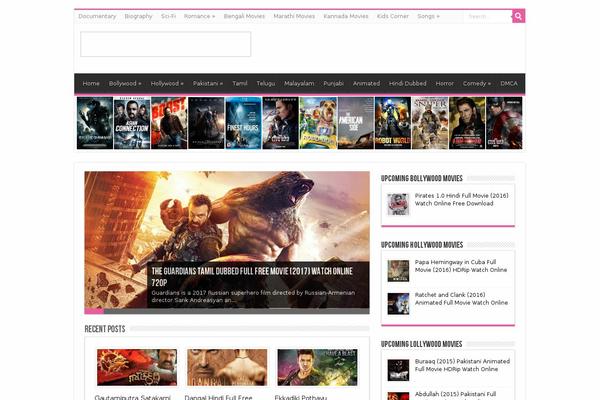Open the Animated movies section
This screenshot has height=400, width=600.
point(366,83)
